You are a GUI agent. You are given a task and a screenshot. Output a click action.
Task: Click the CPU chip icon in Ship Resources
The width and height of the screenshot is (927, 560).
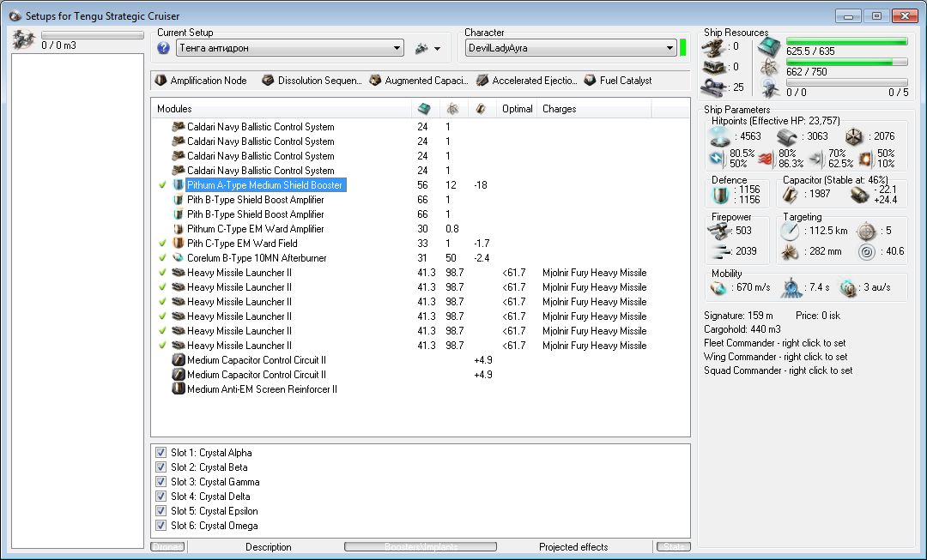[x=769, y=46]
